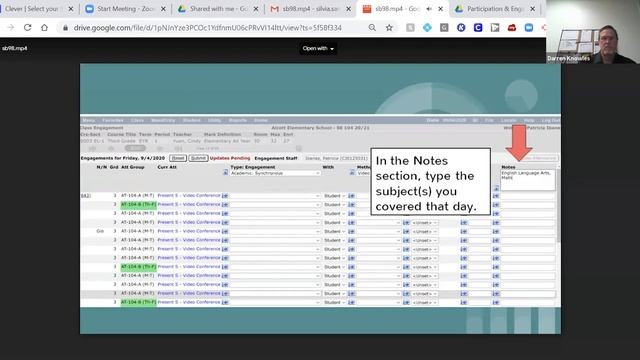Open the blue Zoom scheduler extension
The height and width of the screenshot is (360, 640).
tap(529, 27)
